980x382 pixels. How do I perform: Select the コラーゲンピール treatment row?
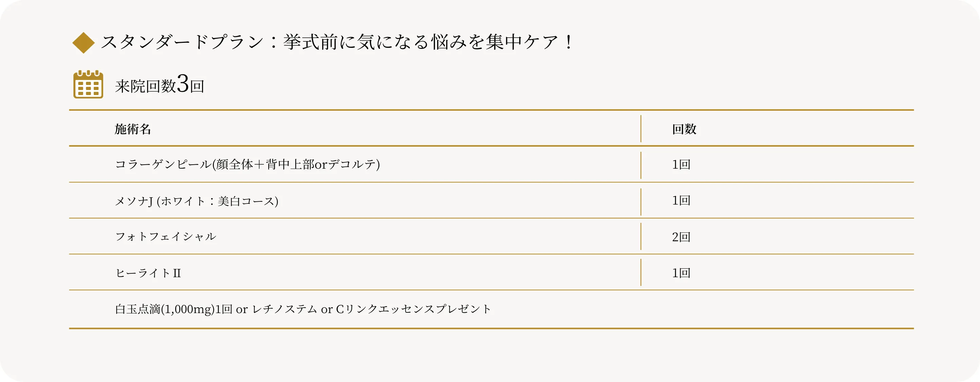pyautogui.click(x=247, y=164)
